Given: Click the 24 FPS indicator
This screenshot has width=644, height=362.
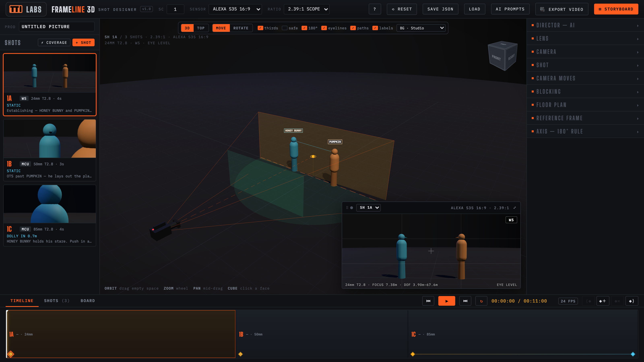Looking at the screenshot, I should coord(568,301).
